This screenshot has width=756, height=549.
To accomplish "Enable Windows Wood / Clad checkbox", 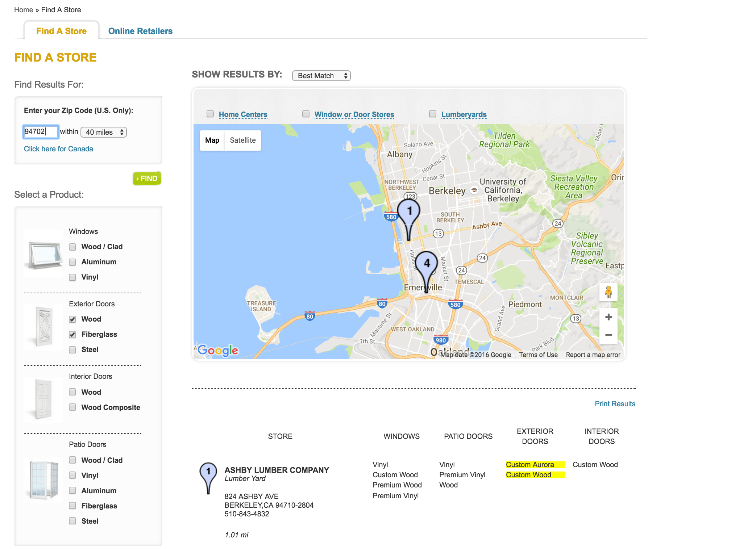I will 72,247.
